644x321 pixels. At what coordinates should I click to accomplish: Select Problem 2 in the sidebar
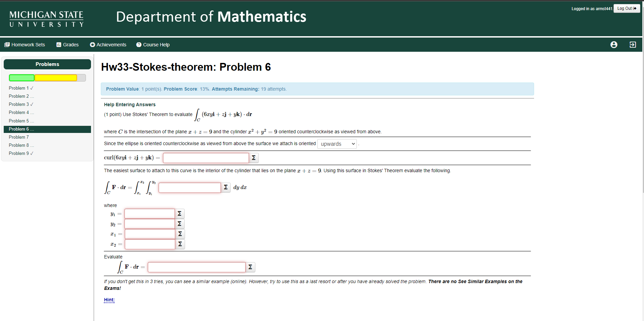(x=21, y=96)
